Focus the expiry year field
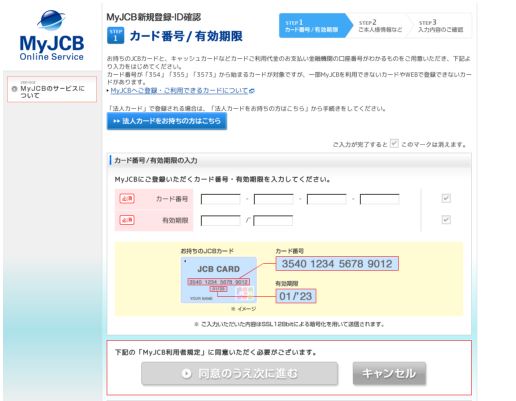This screenshot has height=401, width=516. pyautogui.click(x=273, y=220)
